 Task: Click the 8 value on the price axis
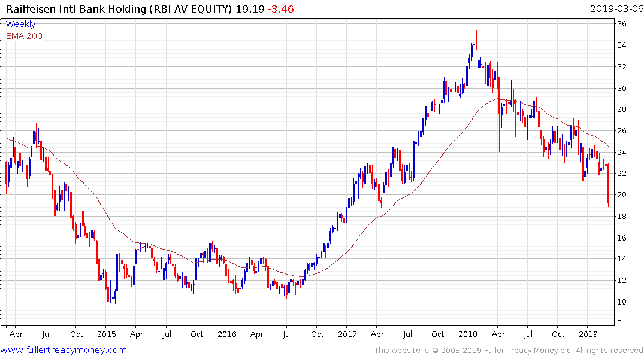(x=620, y=323)
